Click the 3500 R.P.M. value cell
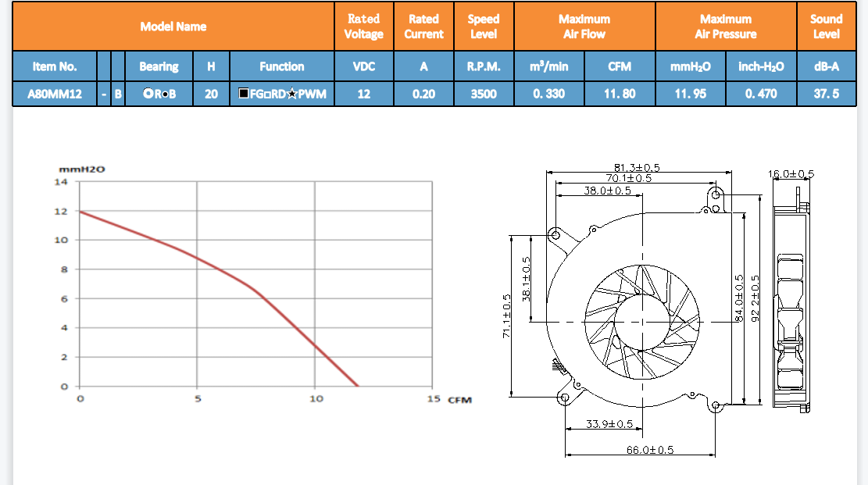This screenshot has height=485, width=868. [x=484, y=95]
